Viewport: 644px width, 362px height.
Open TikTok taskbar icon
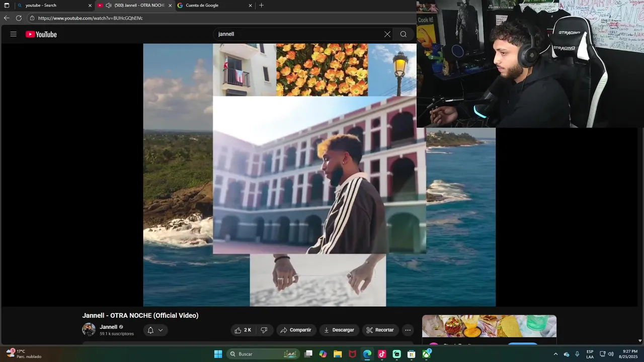coord(382,354)
